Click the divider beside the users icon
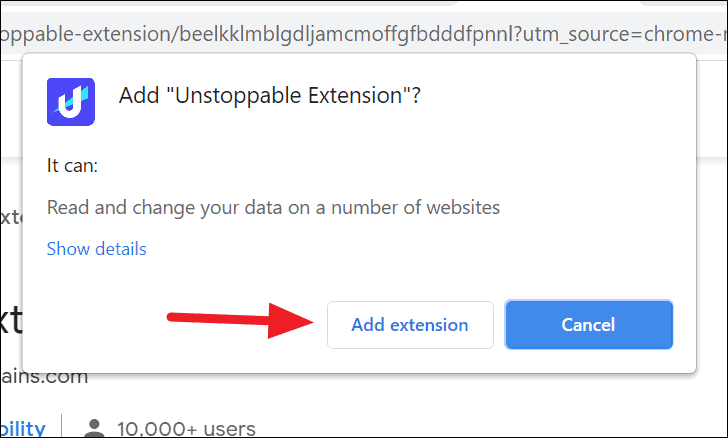 tap(62, 426)
